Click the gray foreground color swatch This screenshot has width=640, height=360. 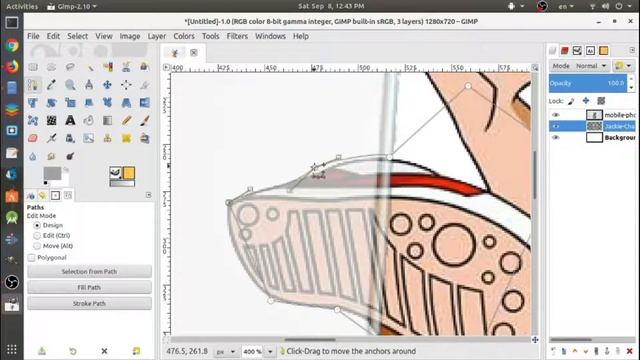point(52,173)
